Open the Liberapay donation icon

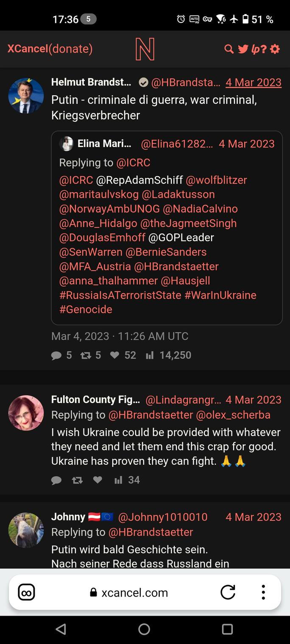click(256, 50)
